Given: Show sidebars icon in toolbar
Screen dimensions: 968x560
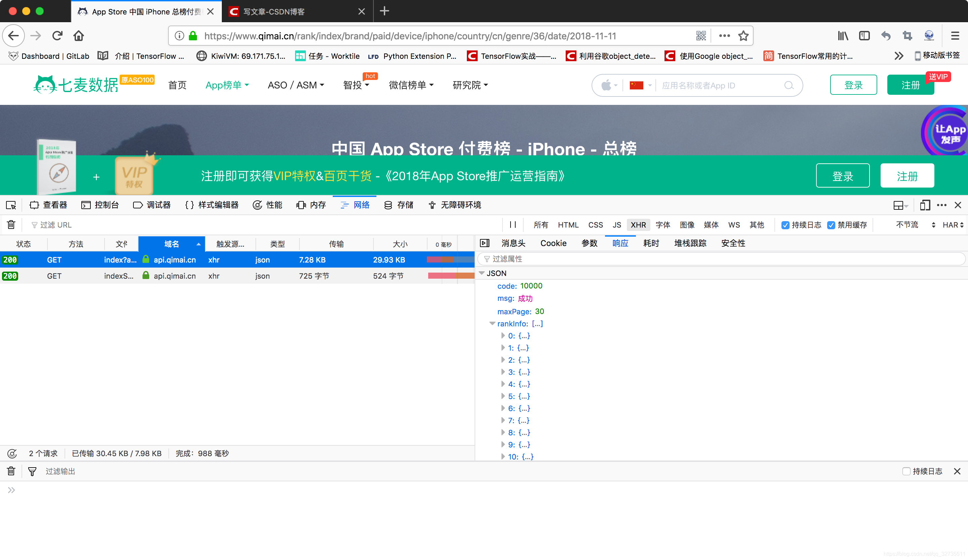Looking at the screenshot, I should tap(864, 36).
